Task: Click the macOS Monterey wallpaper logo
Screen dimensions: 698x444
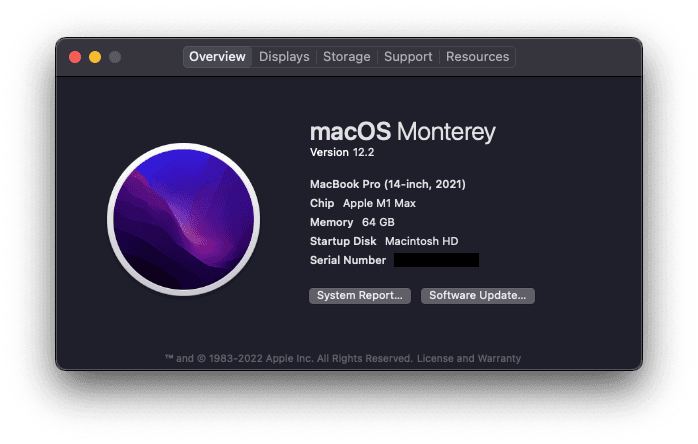Action: pos(183,219)
